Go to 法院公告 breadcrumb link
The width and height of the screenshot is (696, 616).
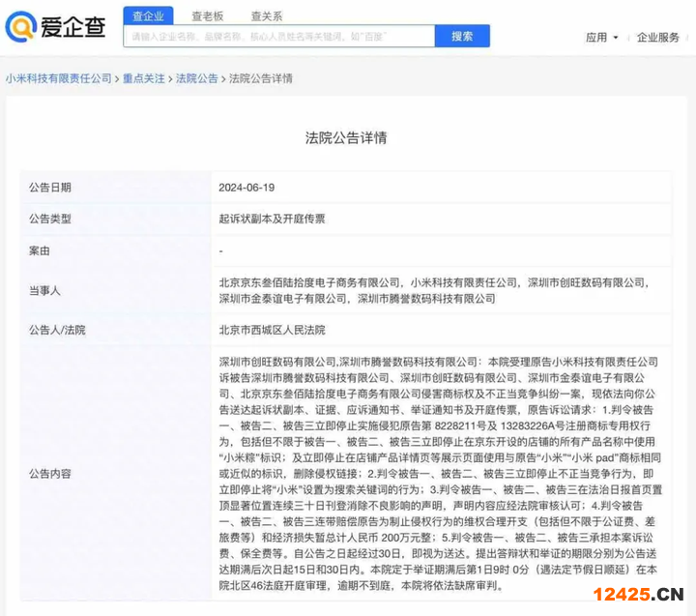coord(196,78)
